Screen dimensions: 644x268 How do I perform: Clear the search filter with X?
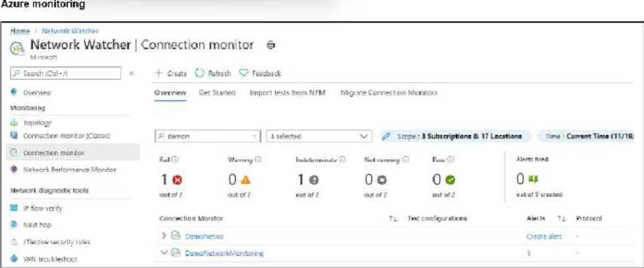pos(255,136)
